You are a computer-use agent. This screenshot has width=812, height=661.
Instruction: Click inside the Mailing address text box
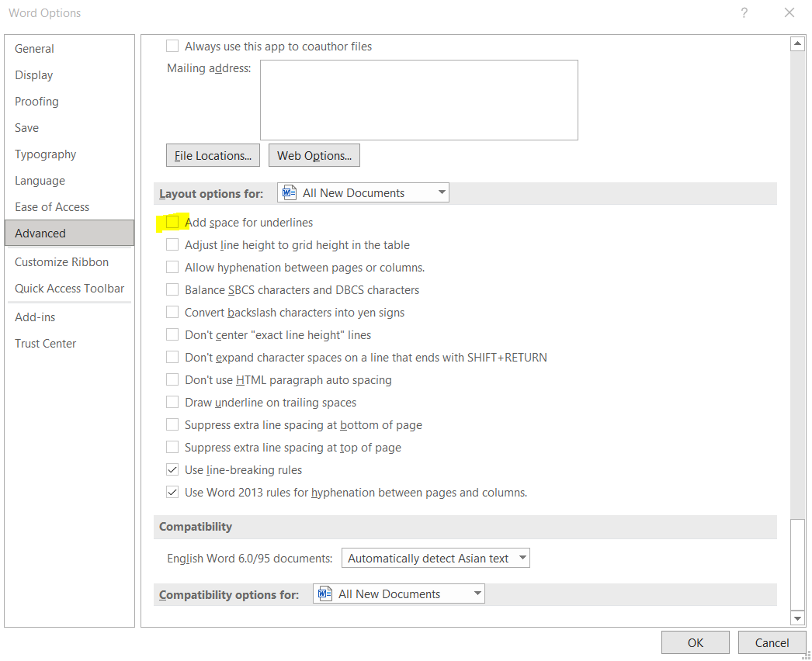pyautogui.click(x=418, y=100)
